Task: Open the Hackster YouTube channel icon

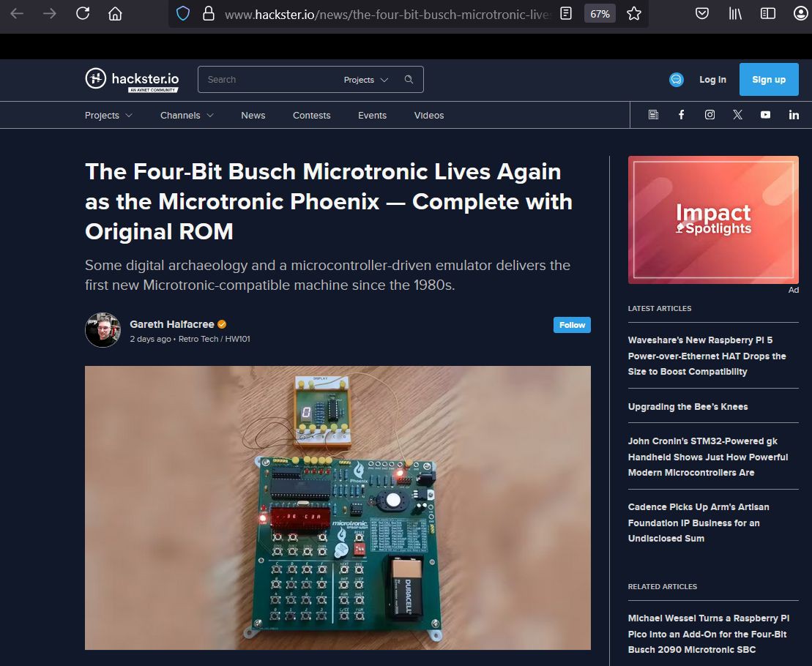Action: (765, 115)
